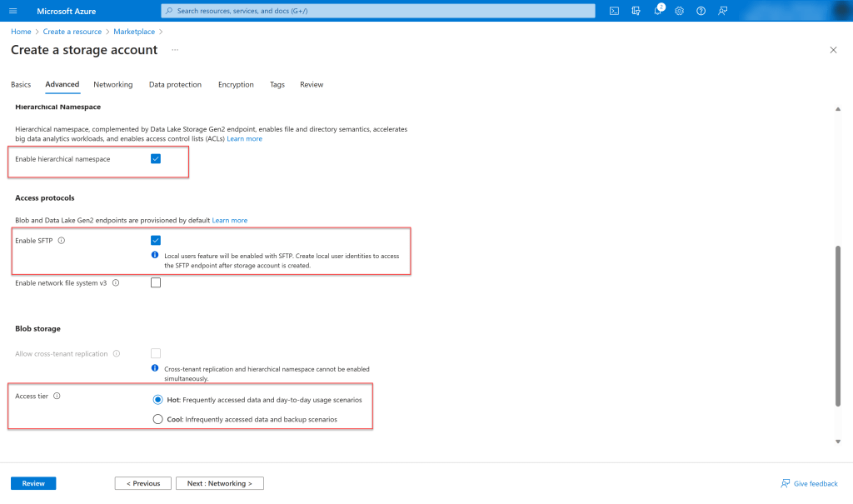Expand the ellipsis menu next to page title
The width and height of the screenshot is (853, 504).
[175, 50]
